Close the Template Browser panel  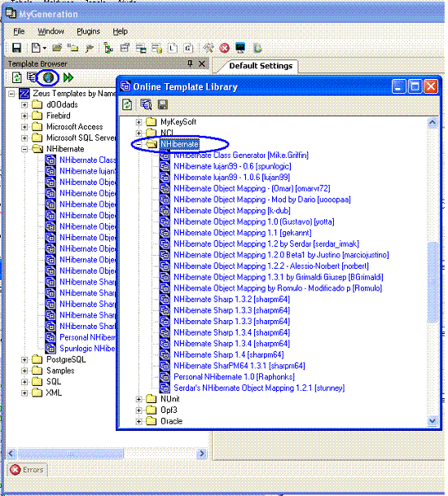click(201, 64)
